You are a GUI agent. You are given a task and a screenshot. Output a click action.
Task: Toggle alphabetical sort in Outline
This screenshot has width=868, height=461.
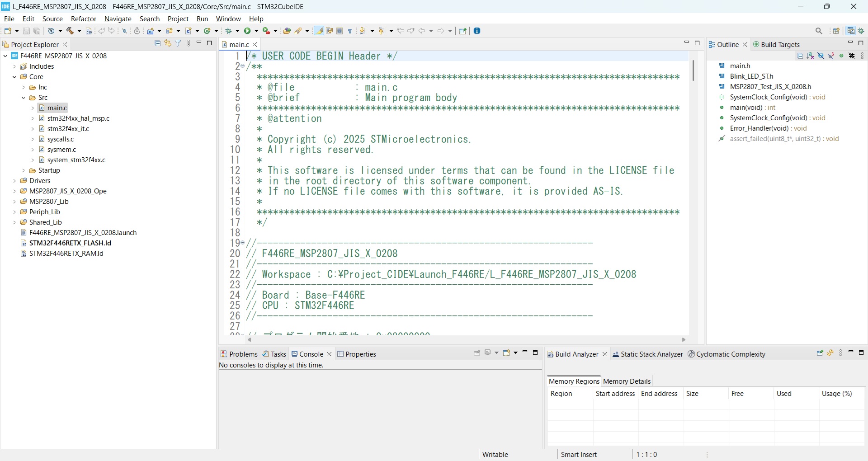pyautogui.click(x=811, y=56)
